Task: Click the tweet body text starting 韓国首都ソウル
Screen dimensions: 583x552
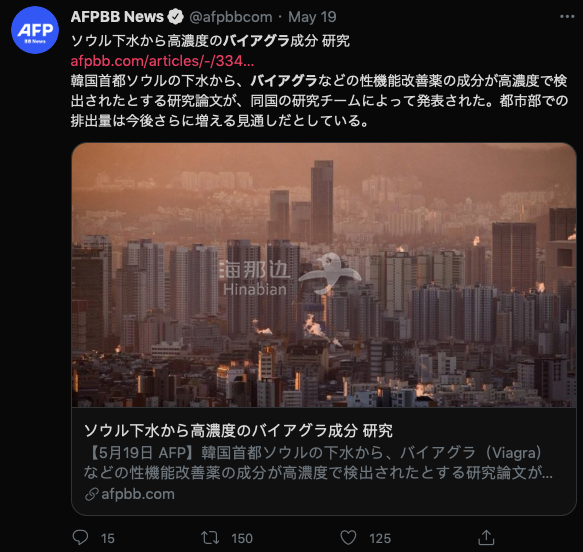Action: 319,101
